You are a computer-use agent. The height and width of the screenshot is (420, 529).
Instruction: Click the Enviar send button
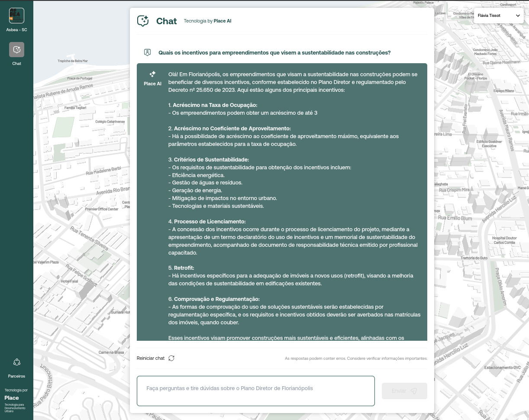pos(404,391)
